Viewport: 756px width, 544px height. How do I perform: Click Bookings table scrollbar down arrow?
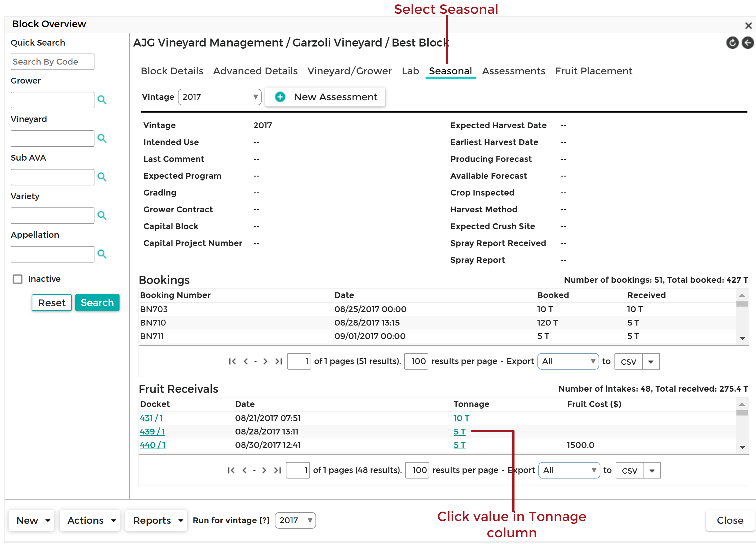742,338
